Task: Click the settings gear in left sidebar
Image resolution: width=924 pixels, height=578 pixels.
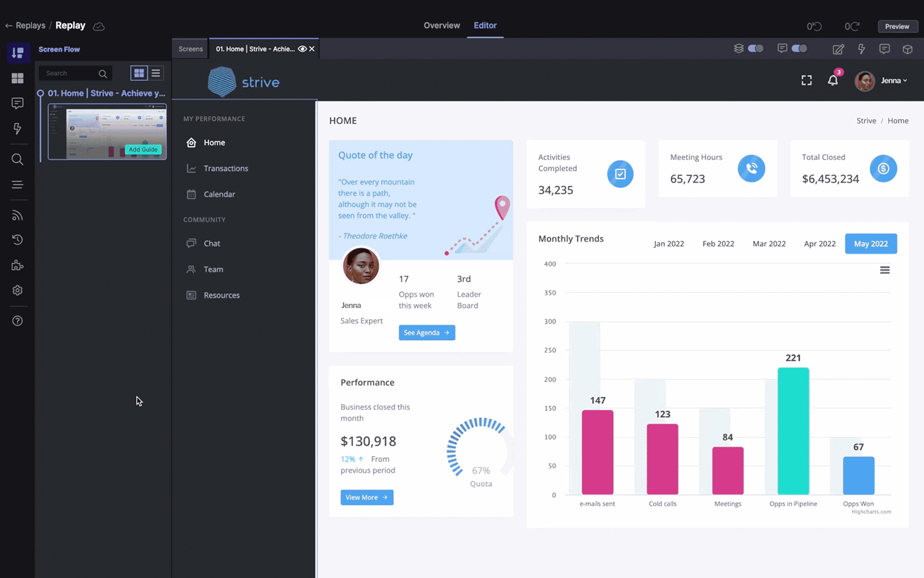Action: [17, 290]
